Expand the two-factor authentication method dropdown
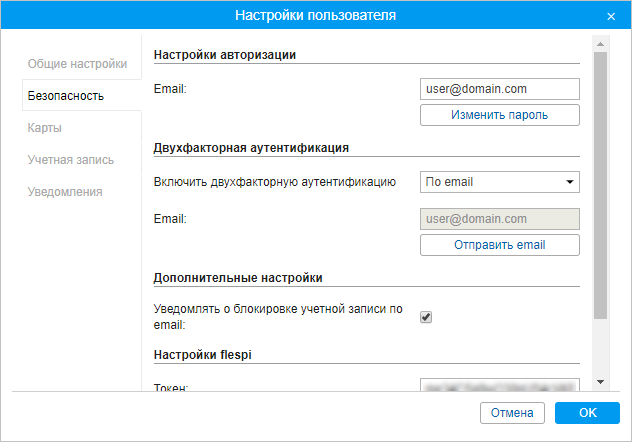Viewport: 632px width, 442px height. (x=499, y=182)
